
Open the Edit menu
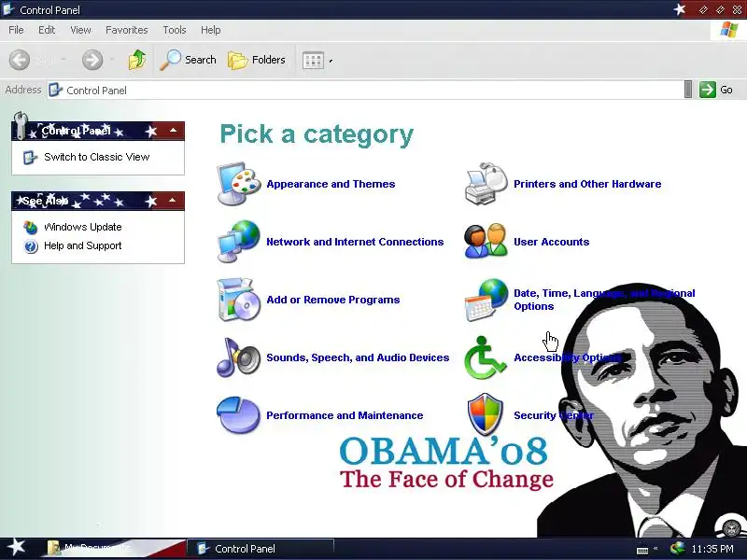[x=47, y=30]
